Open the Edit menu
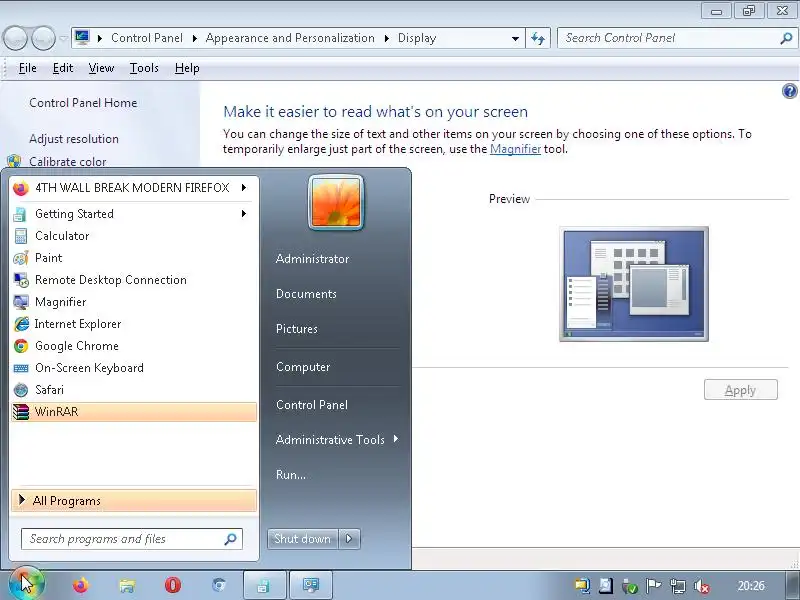 coord(63,68)
